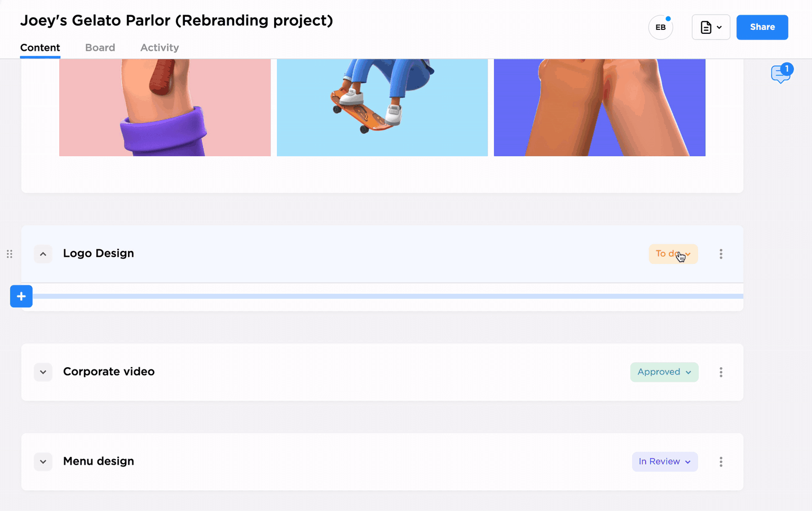The image size is (812, 511).
Task: Select the Content tab
Action: pos(40,48)
